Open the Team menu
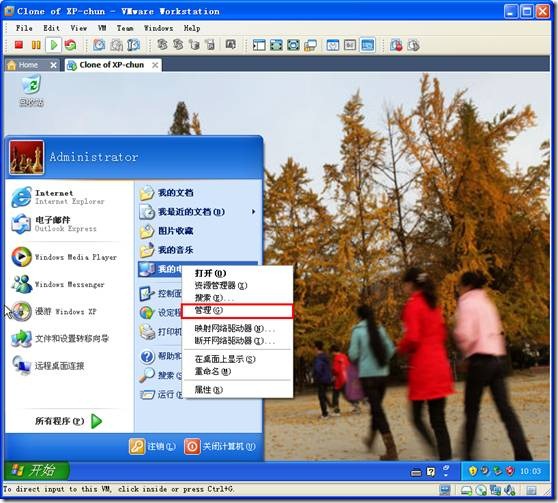Viewport: 558px width, 503px height. 125,28
